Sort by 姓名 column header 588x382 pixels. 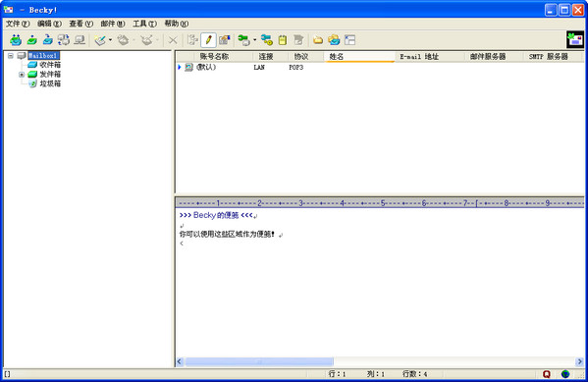click(x=359, y=57)
